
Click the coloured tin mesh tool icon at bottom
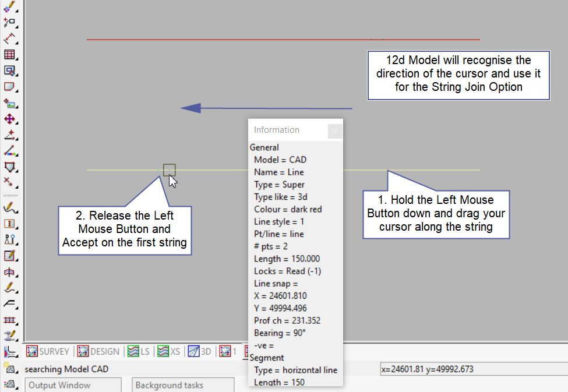[9, 384]
